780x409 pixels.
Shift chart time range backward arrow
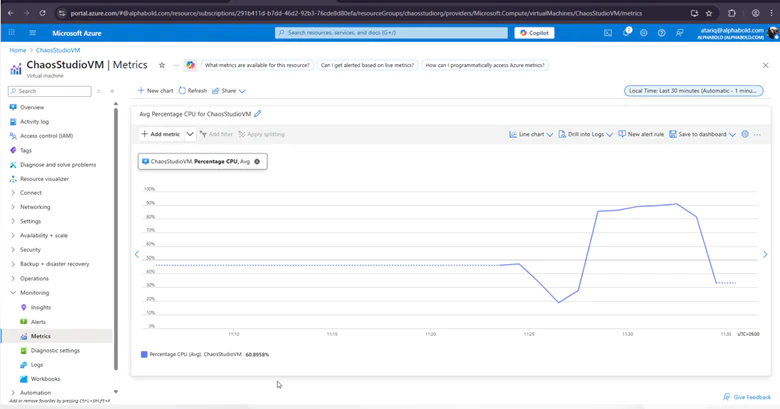tap(137, 254)
